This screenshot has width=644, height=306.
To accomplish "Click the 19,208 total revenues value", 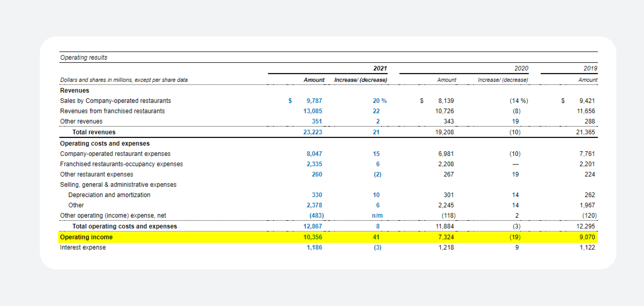I will (444, 132).
